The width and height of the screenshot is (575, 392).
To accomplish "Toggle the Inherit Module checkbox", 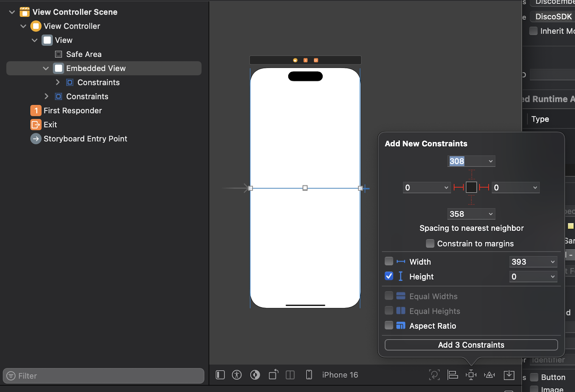I will point(533,31).
